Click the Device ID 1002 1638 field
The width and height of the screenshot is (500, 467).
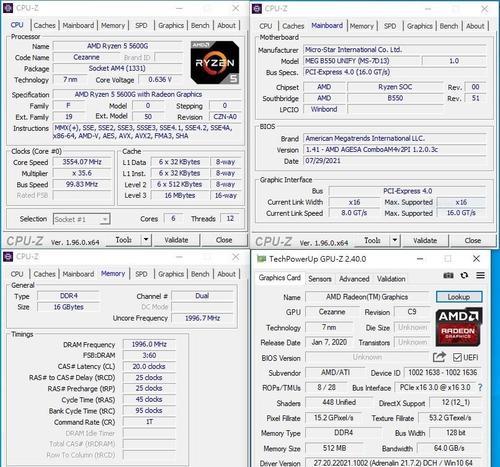(x=443, y=373)
